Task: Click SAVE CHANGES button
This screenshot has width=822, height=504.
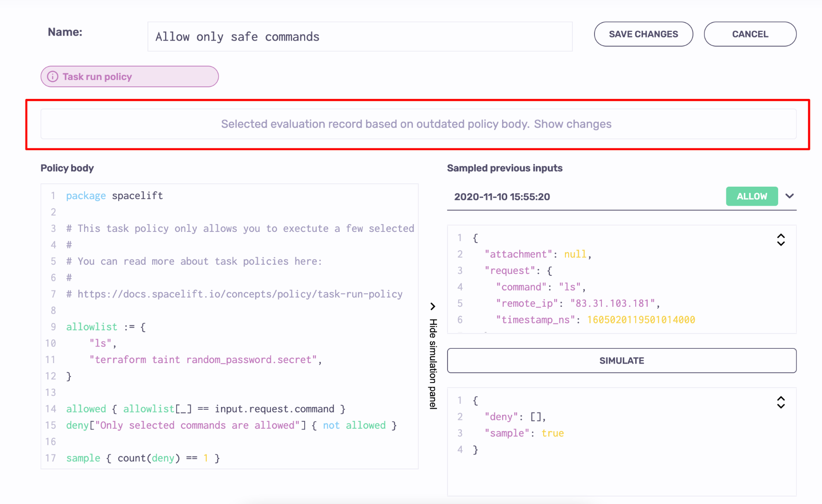Action: point(643,34)
